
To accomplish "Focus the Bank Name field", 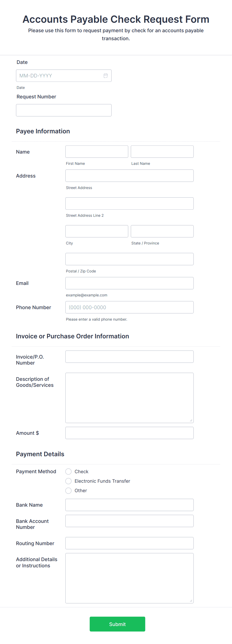I will click(129, 505).
